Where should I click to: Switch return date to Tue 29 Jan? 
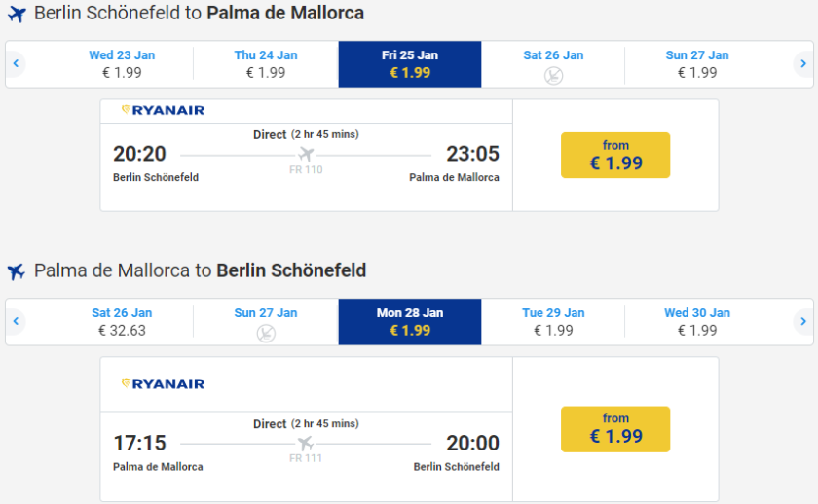tap(553, 321)
